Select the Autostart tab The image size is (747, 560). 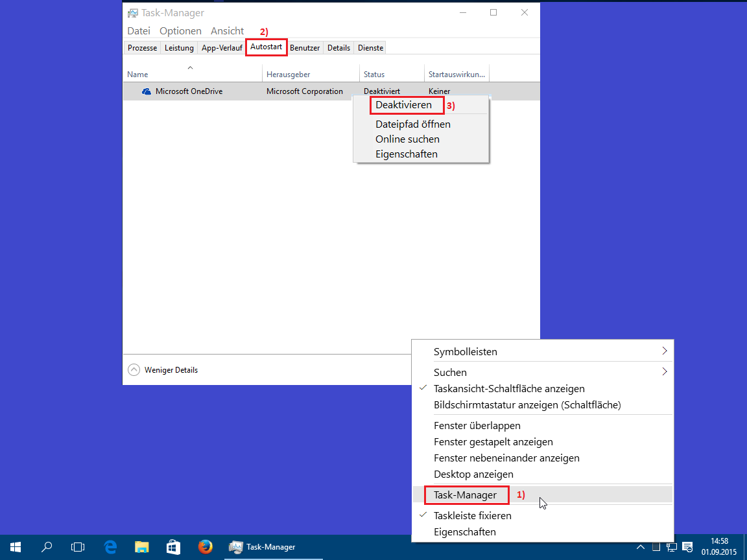click(267, 47)
